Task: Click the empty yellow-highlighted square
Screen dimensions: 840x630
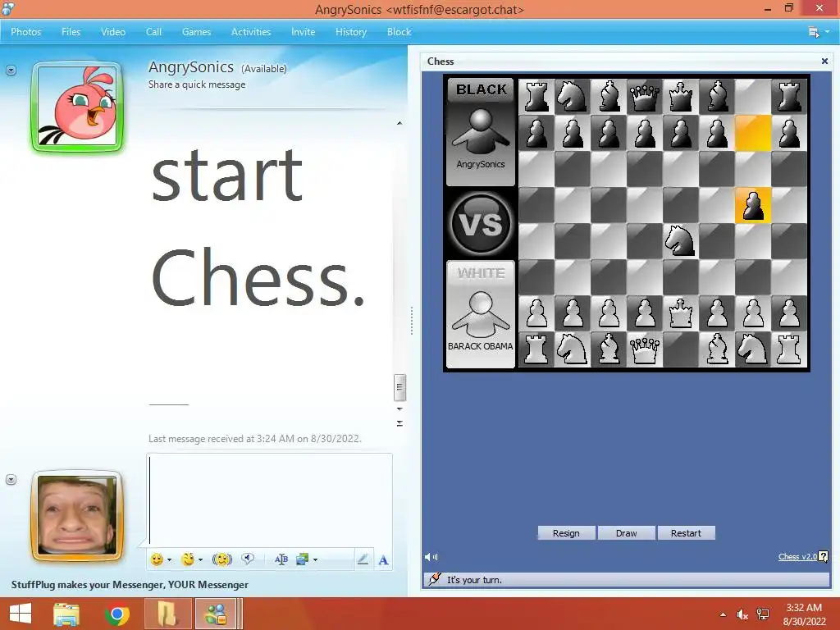Action: tap(753, 133)
